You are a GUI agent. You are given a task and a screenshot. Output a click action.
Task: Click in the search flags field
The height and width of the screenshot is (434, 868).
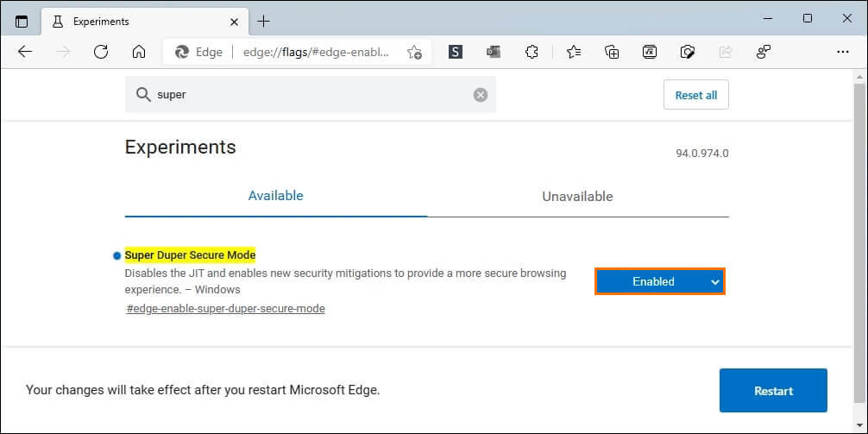310,95
